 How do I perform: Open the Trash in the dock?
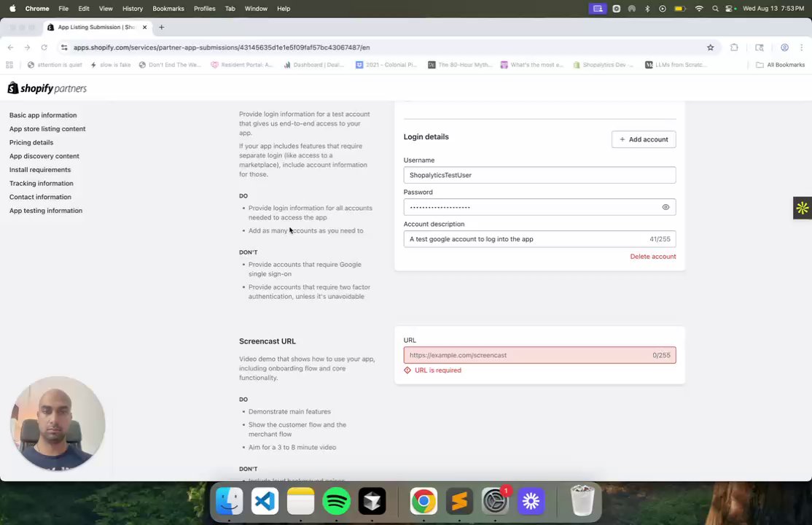coord(582,501)
